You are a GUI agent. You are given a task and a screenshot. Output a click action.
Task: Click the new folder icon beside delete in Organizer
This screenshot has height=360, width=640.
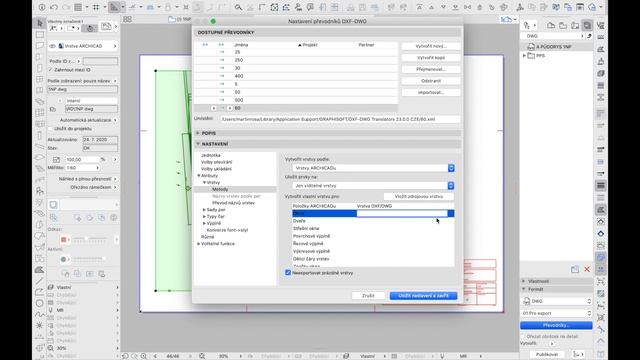tap(575, 269)
